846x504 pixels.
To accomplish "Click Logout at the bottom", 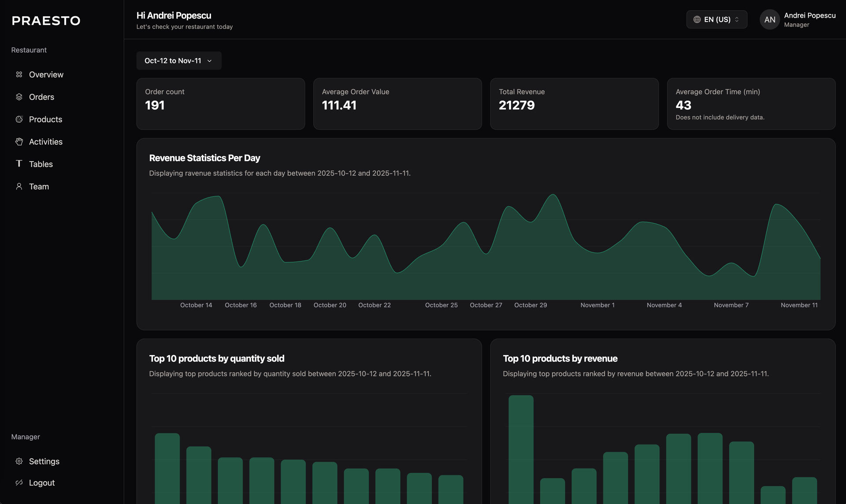I will coord(41,482).
